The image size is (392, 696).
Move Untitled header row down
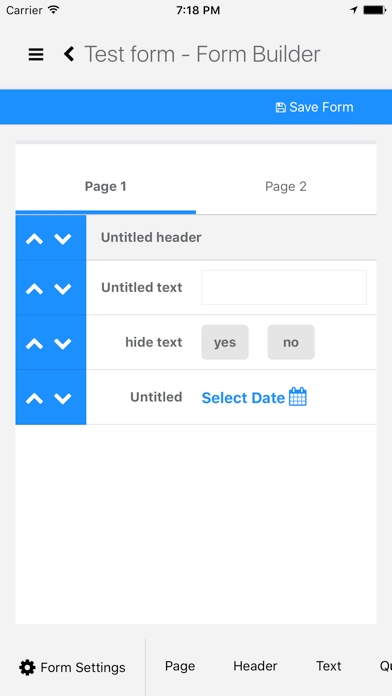[63, 239]
